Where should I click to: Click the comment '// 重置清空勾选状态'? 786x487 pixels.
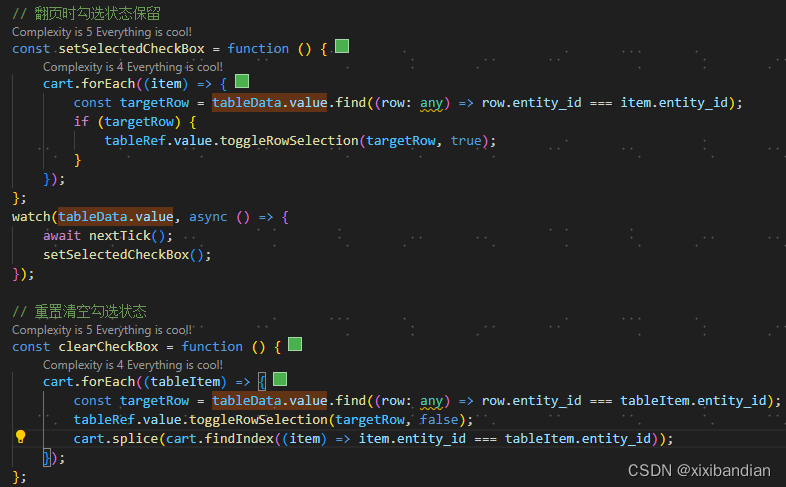79,312
